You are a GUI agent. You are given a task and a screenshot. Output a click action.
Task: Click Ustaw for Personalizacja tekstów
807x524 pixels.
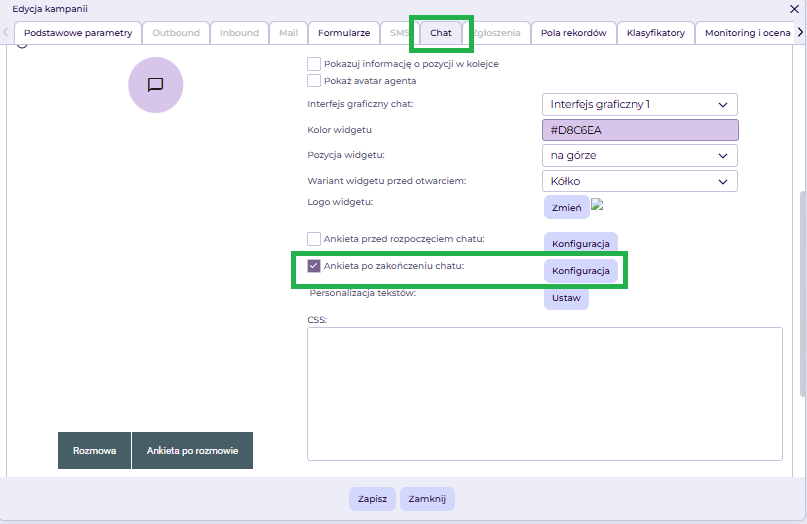(566, 298)
